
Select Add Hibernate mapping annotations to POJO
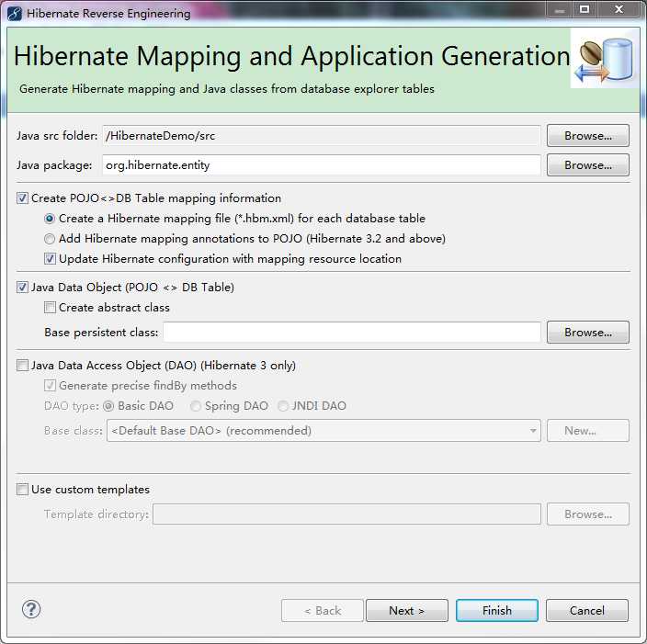tap(50, 239)
